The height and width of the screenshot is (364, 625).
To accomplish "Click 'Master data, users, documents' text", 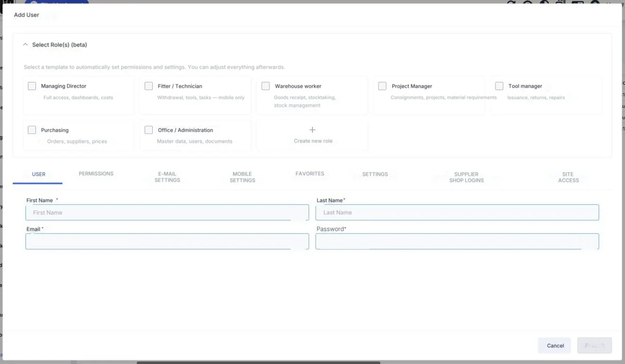I will click(x=195, y=141).
